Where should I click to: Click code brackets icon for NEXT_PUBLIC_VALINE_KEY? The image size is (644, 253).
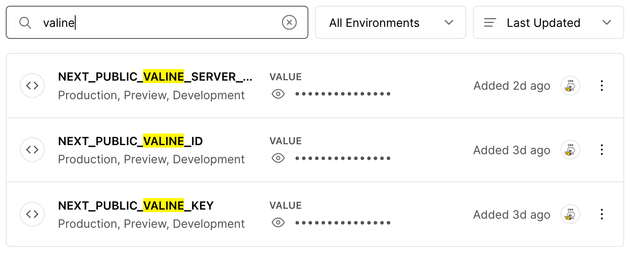tap(32, 214)
